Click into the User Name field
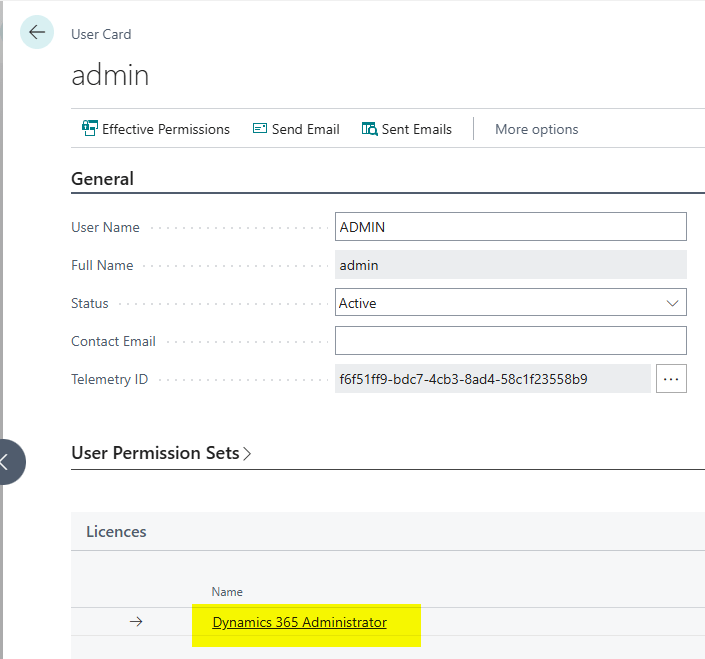The image size is (705, 659). coord(510,227)
